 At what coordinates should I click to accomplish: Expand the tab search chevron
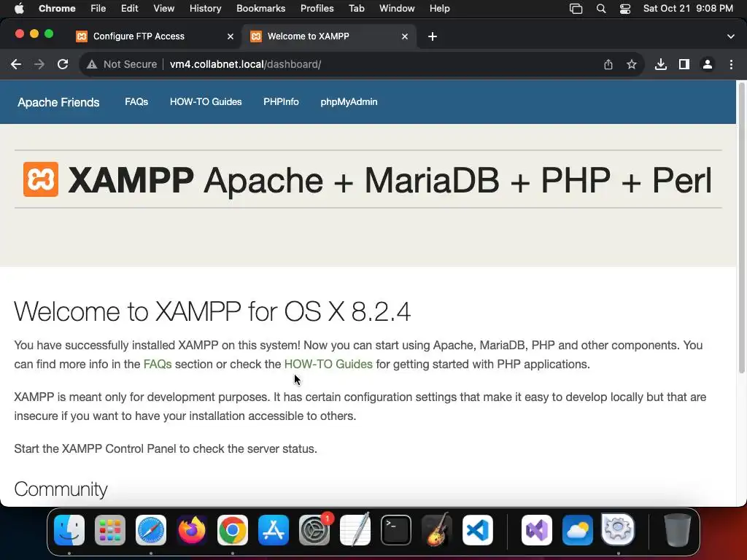pyautogui.click(x=731, y=36)
